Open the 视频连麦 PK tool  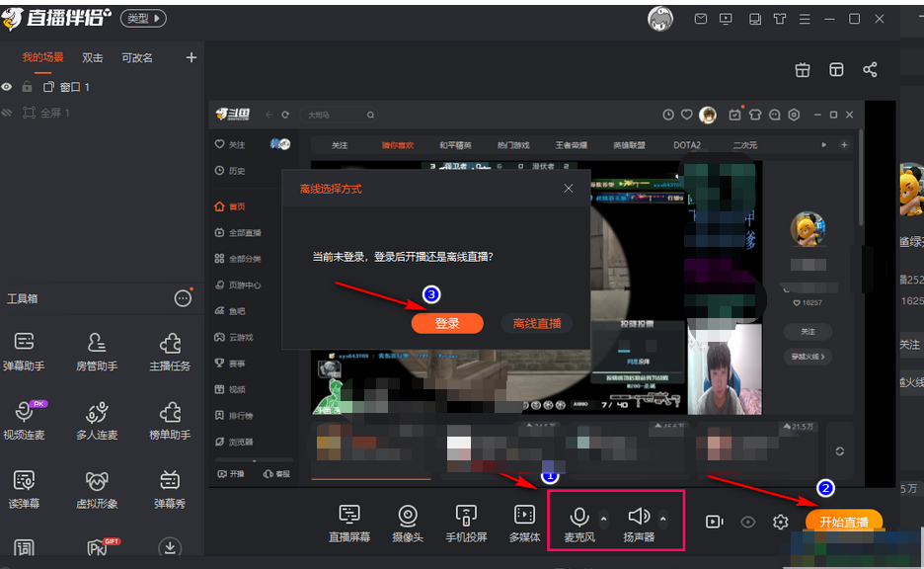[x=25, y=420]
